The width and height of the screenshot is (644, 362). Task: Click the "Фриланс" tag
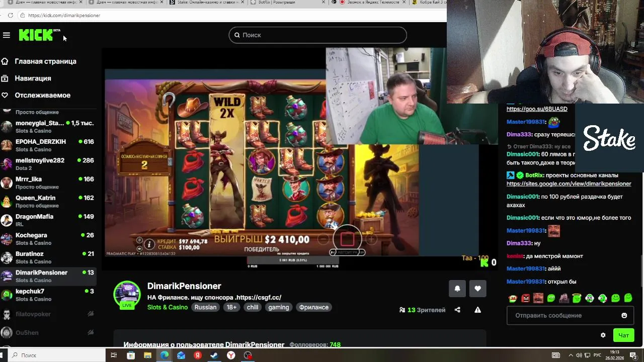314,307
